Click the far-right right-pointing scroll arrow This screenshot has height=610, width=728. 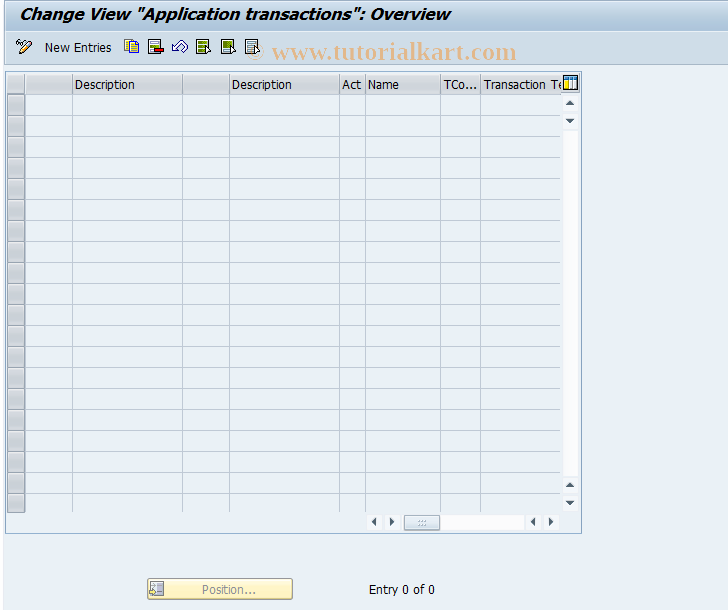tap(551, 522)
